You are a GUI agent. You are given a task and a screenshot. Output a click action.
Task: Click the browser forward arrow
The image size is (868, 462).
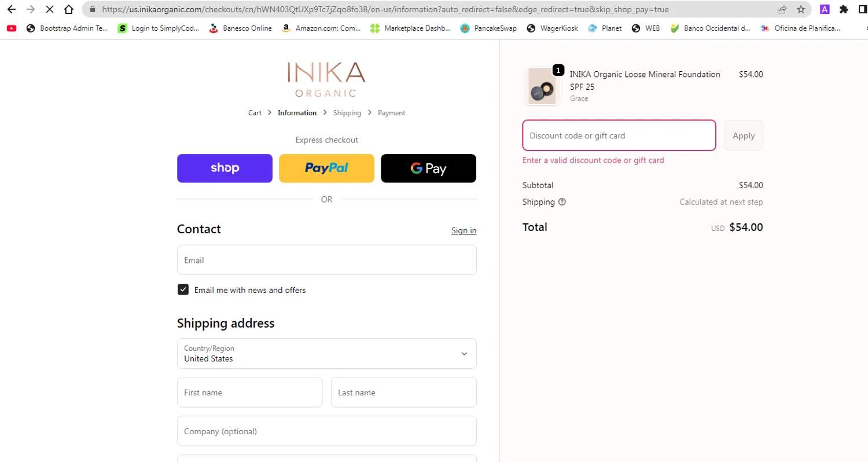31,9
